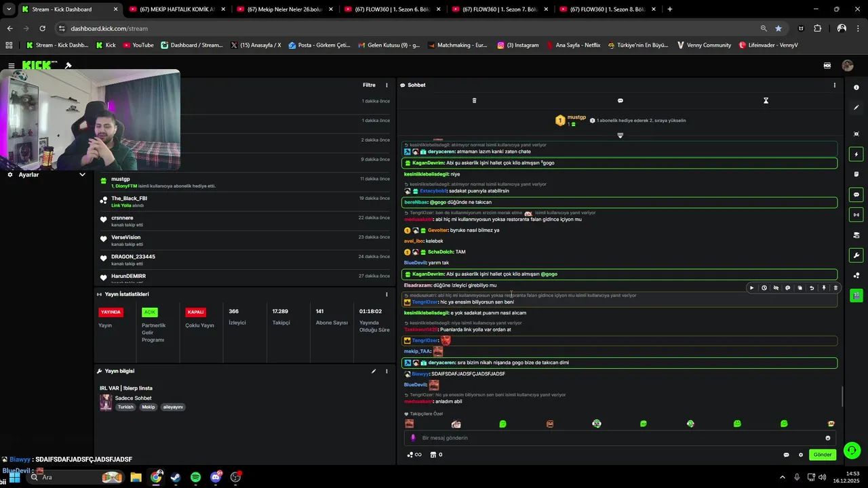Open the browser tab search dropdown
The height and width of the screenshot is (488, 868).
click(x=9, y=9)
